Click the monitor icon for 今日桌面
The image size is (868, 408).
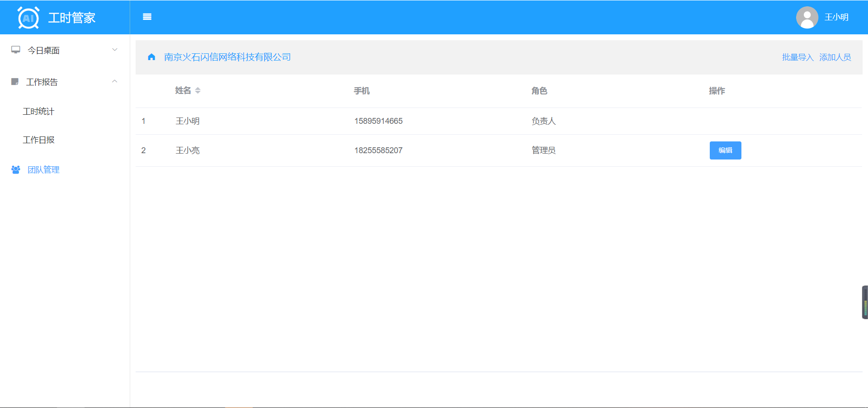click(16, 50)
